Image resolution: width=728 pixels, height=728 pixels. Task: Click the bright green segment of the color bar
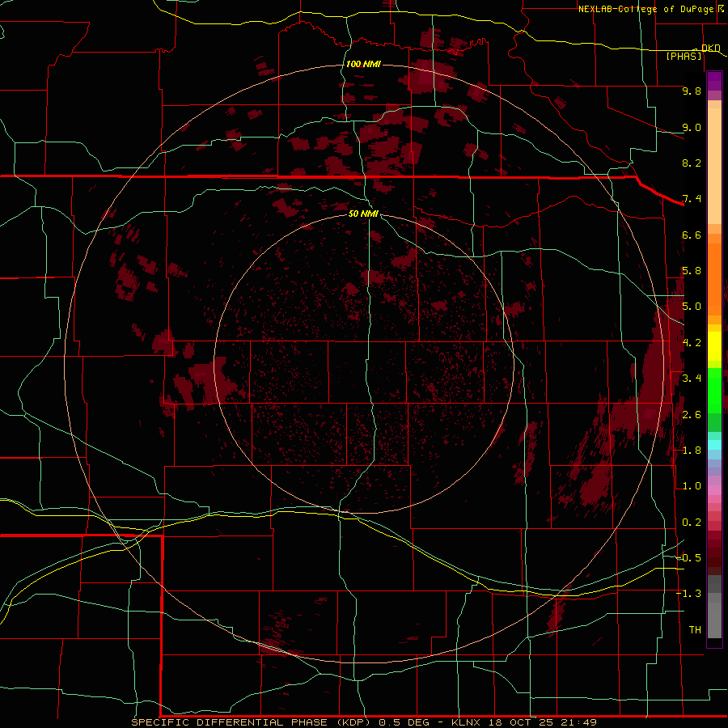pos(714,390)
